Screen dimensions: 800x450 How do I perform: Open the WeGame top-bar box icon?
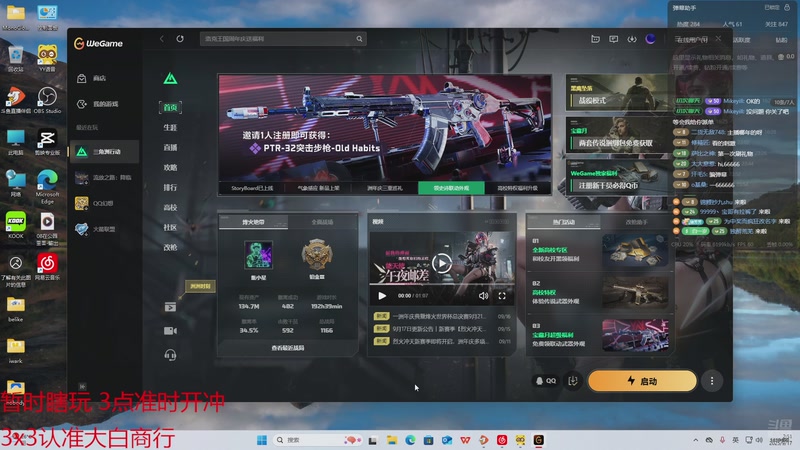[595, 39]
